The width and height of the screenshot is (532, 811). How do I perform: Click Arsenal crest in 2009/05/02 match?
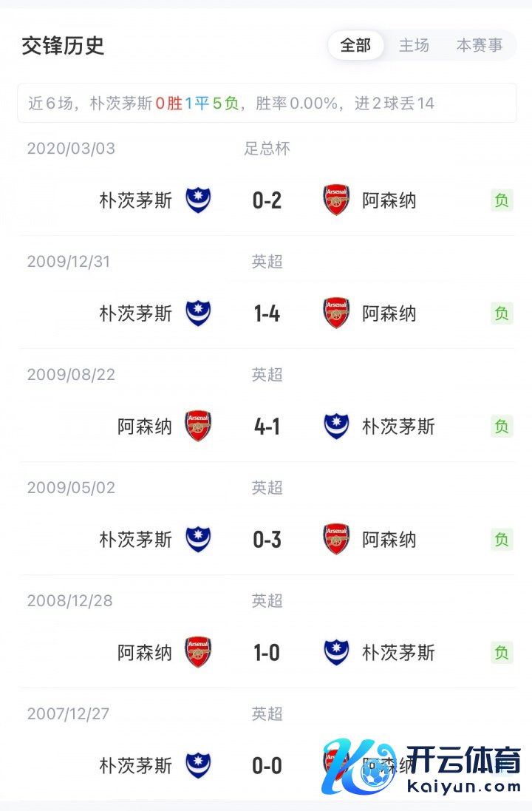[337, 540]
